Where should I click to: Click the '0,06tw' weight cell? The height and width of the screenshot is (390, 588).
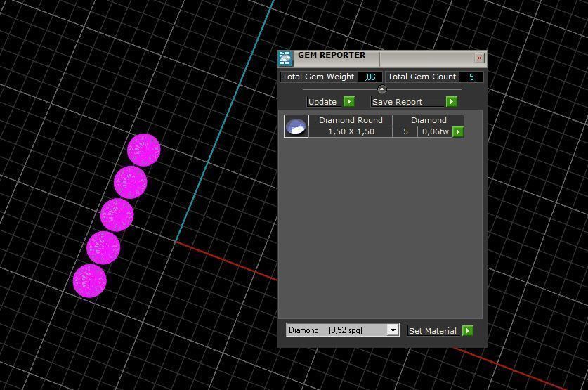click(x=435, y=131)
